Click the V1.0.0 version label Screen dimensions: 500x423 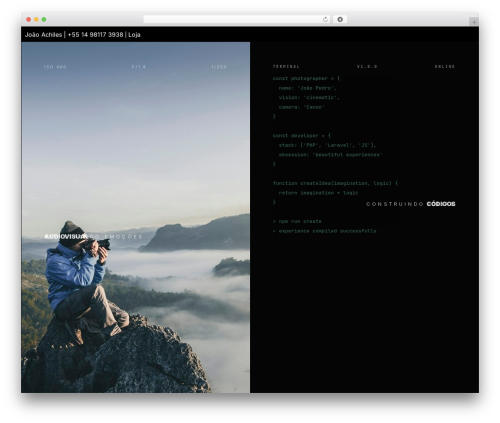click(367, 67)
